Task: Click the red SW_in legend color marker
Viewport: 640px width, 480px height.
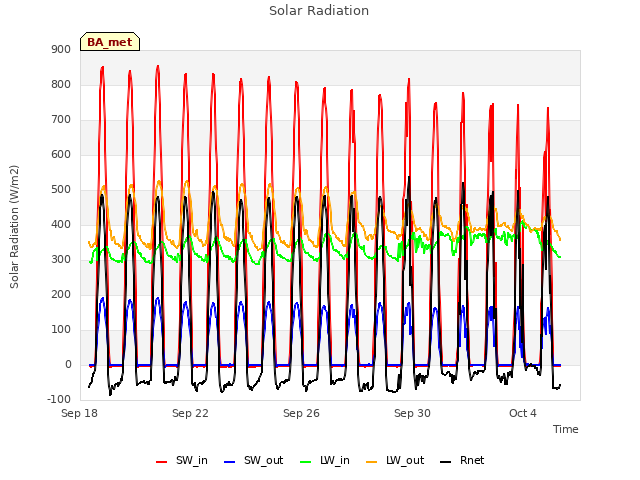Action: (x=162, y=462)
